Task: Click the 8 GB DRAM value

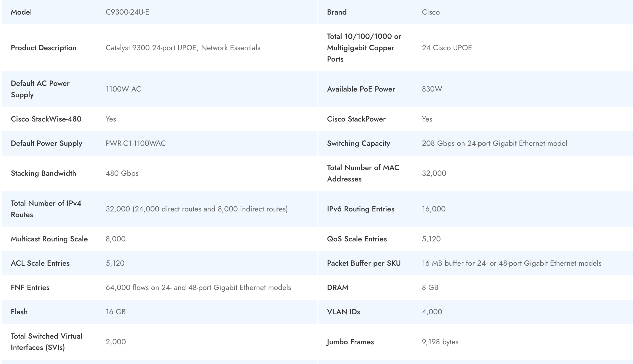Action: tap(430, 288)
